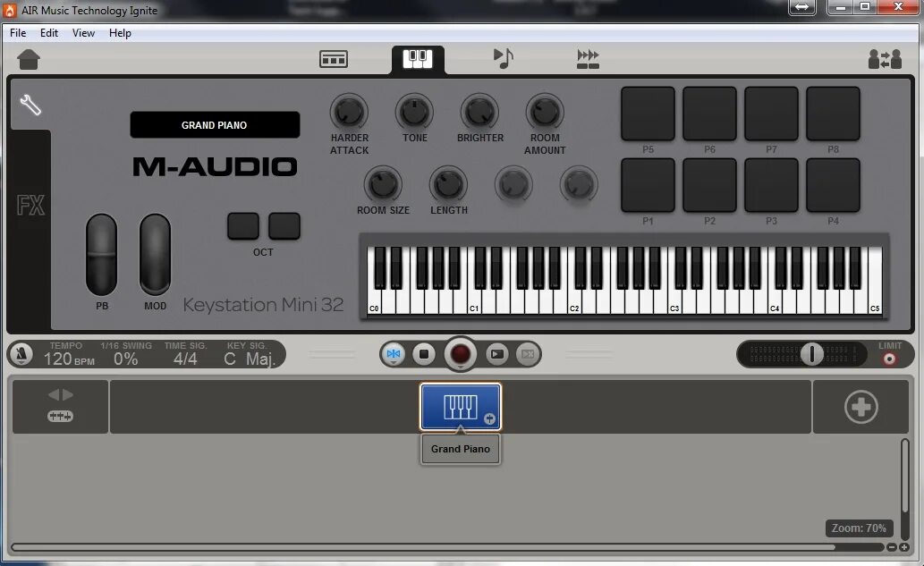
Task: Trigger pad P2
Action: pos(709,185)
